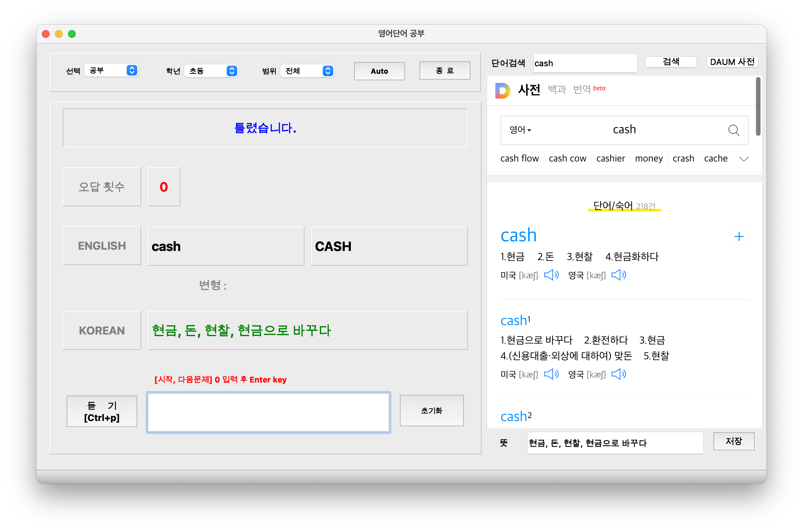The height and width of the screenshot is (532, 803).
Task: Click the dictionary panel vertical scrollbar
Action: pyautogui.click(x=758, y=107)
